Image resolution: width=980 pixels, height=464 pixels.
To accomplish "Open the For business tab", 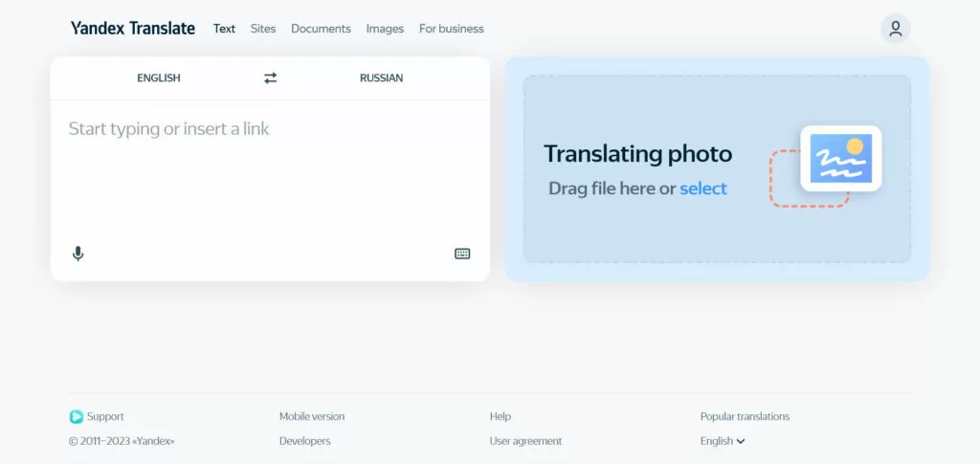I will coord(452,29).
